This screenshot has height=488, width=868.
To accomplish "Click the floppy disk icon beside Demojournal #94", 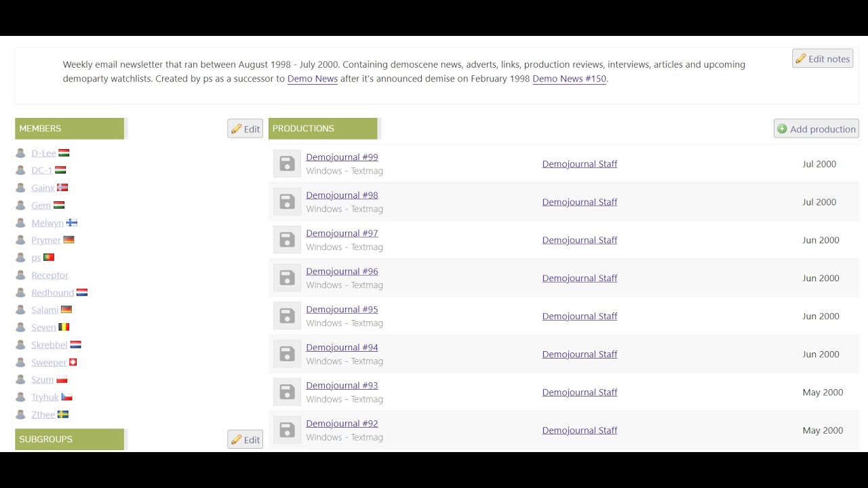I will pyautogui.click(x=287, y=354).
